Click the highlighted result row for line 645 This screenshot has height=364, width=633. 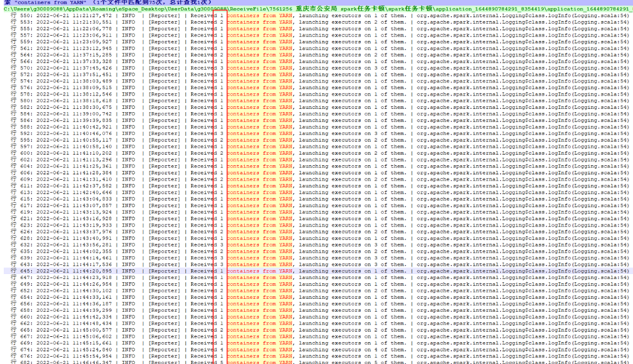pyautogui.click(x=318, y=271)
